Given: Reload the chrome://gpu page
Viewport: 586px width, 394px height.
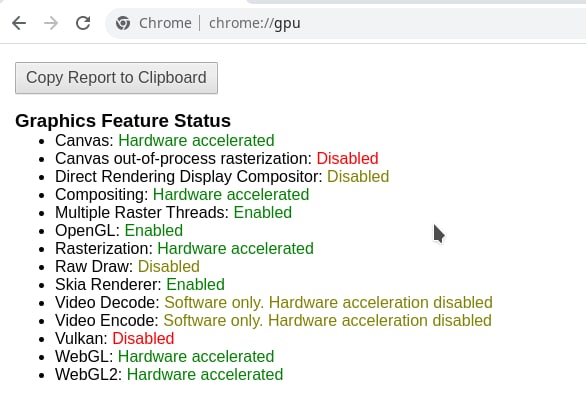Looking at the screenshot, I should coord(83,23).
